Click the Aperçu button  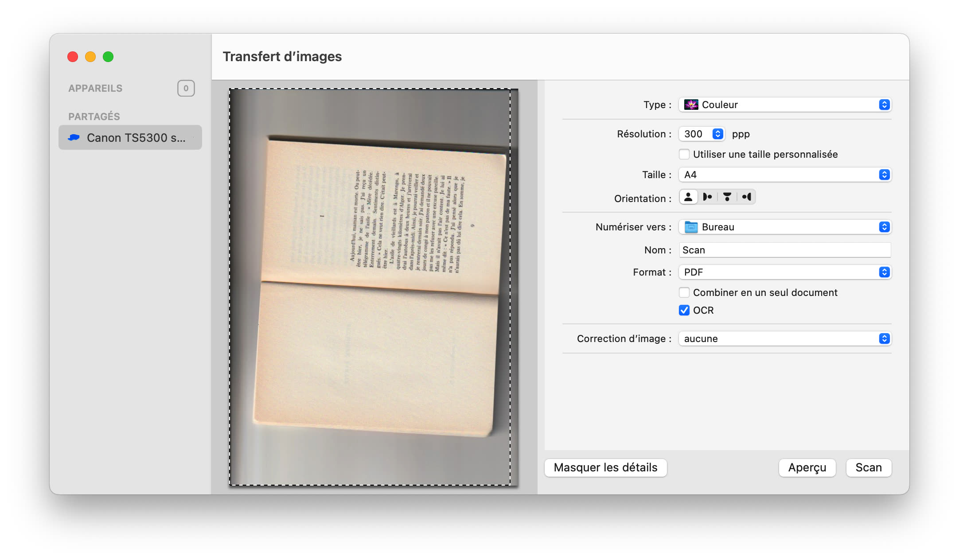(807, 467)
